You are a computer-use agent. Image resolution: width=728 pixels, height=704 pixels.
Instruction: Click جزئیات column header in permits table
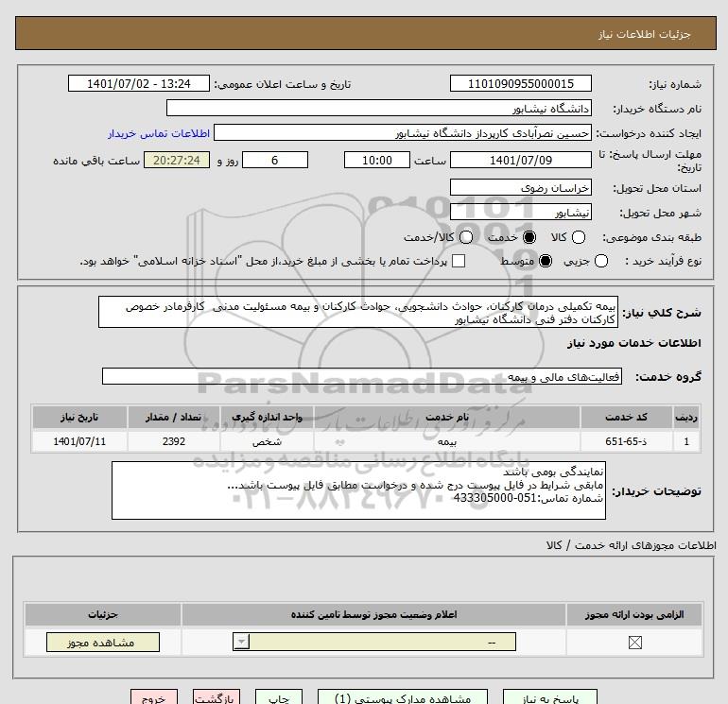point(103,614)
